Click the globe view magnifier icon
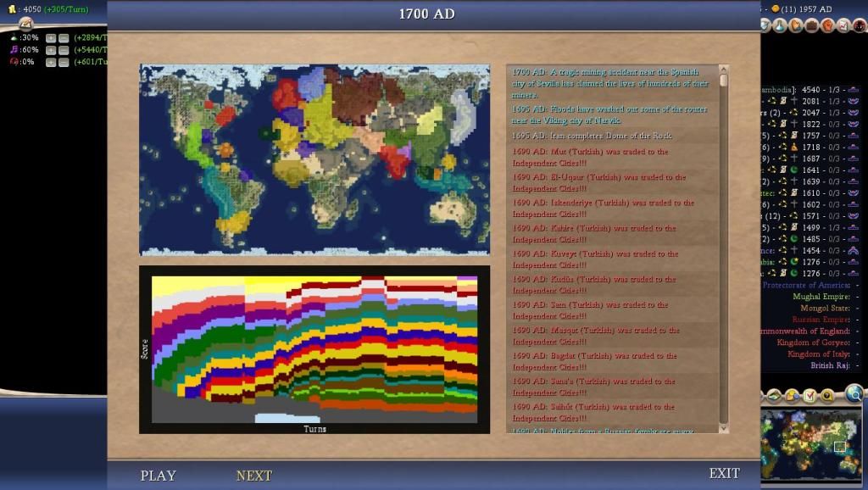Screen dimensions: 868x490 pyautogui.click(x=854, y=393)
